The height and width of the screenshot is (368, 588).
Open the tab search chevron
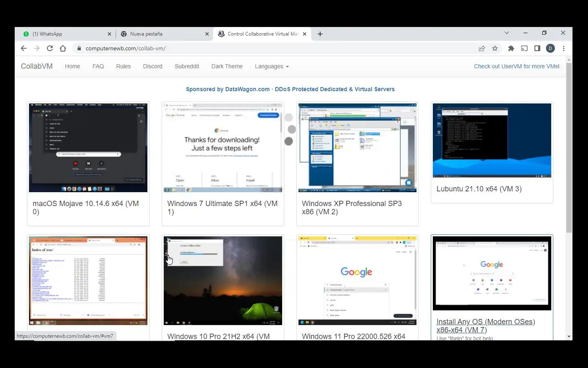(507, 33)
